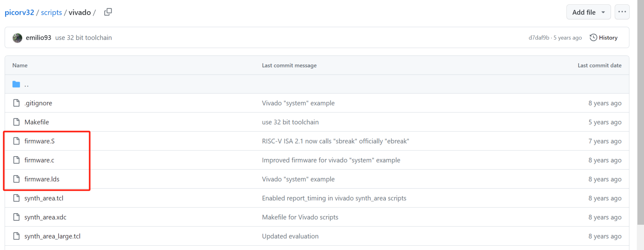Click the parent directory folder icon
This screenshot has width=644, height=250.
(x=16, y=84)
